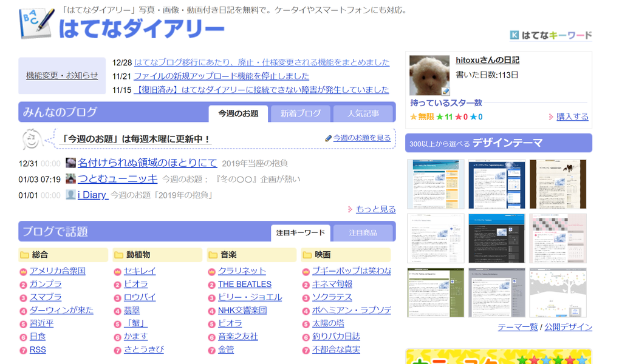Open keyword ビリー・ジョエル
The width and height of the screenshot is (622, 364).
[250, 297]
